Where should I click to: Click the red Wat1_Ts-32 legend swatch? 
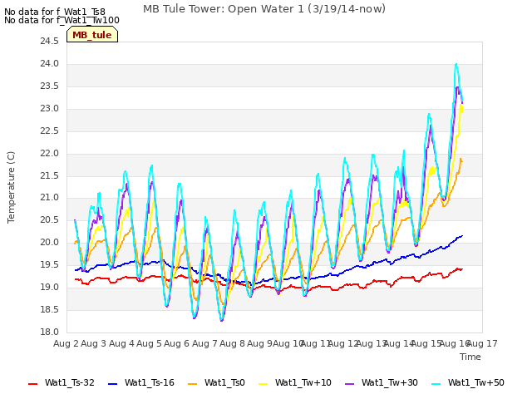click(33, 384)
